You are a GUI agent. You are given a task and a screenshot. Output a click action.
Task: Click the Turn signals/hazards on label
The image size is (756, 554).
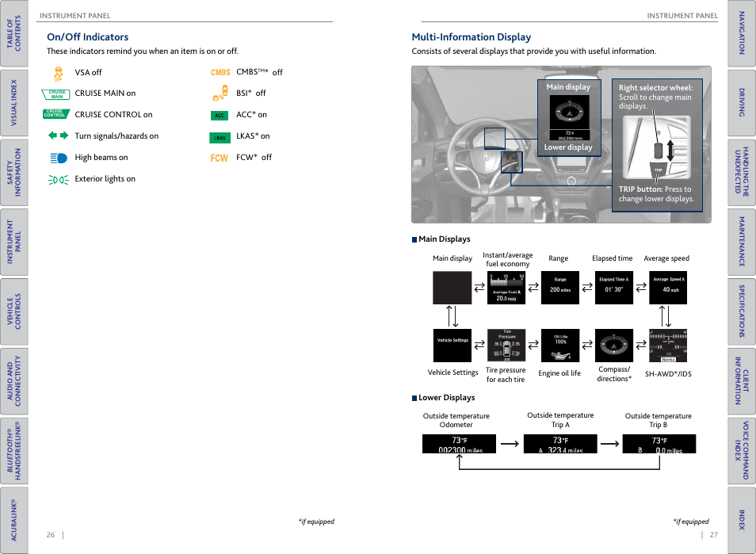[116, 136]
